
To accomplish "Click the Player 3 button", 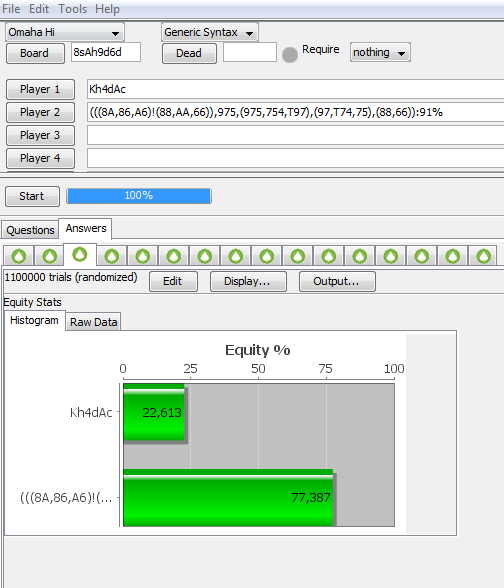I will tap(40, 135).
